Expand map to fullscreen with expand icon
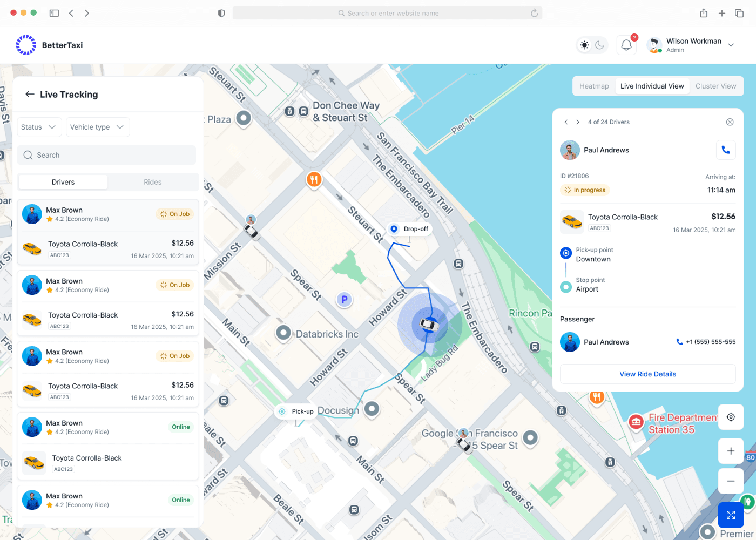The height and width of the screenshot is (540, 756). [731, 515]
